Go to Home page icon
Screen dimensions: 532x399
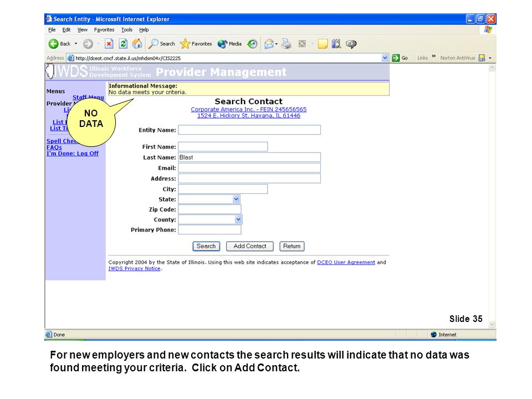[137, 44]
